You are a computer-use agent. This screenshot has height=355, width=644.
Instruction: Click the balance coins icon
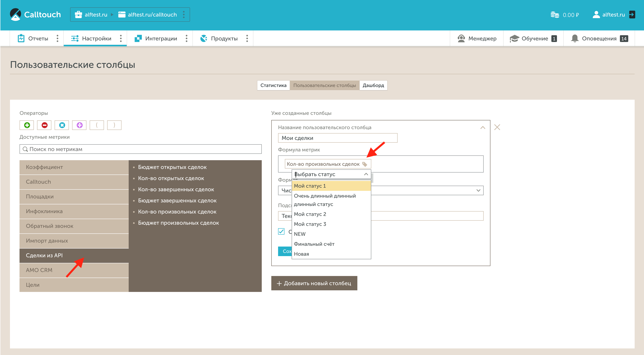555,15
